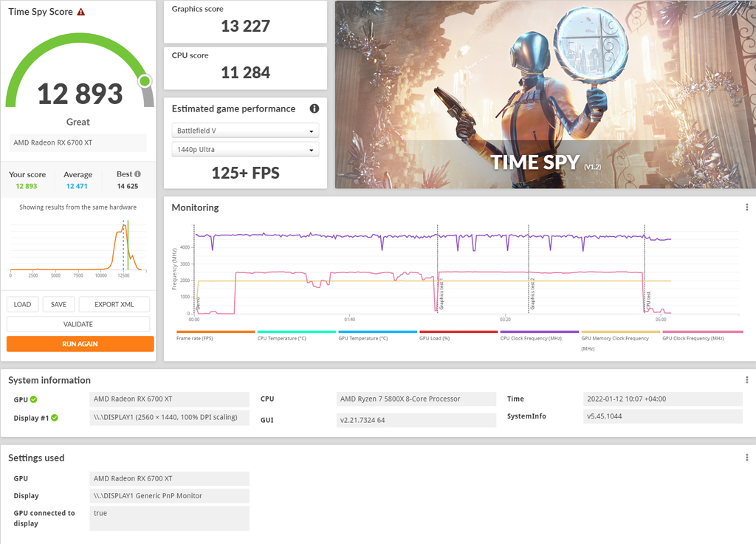The width and height of the screenshot is (756, 544).
Task: Click the green knob on the score gauge
Action: [145, 81]
